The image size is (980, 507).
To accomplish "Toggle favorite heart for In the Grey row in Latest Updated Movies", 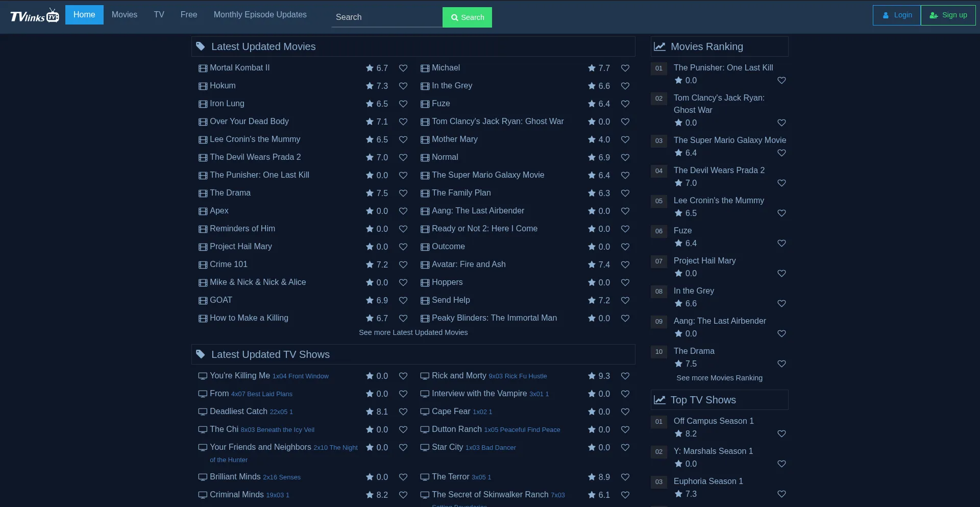I will pos(625,86).
